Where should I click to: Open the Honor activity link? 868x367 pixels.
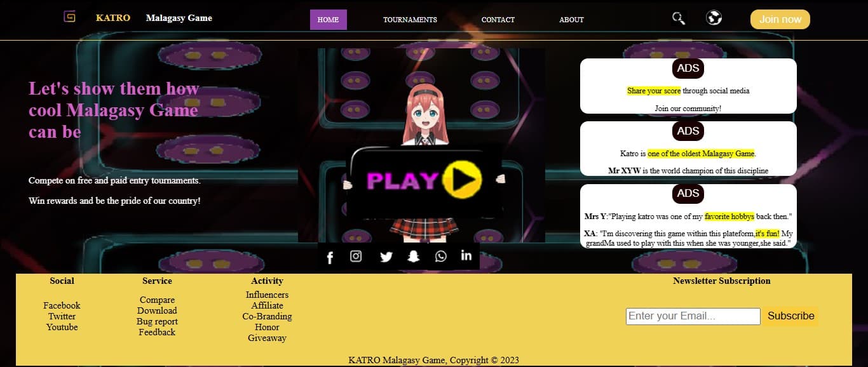pos(267,327)
